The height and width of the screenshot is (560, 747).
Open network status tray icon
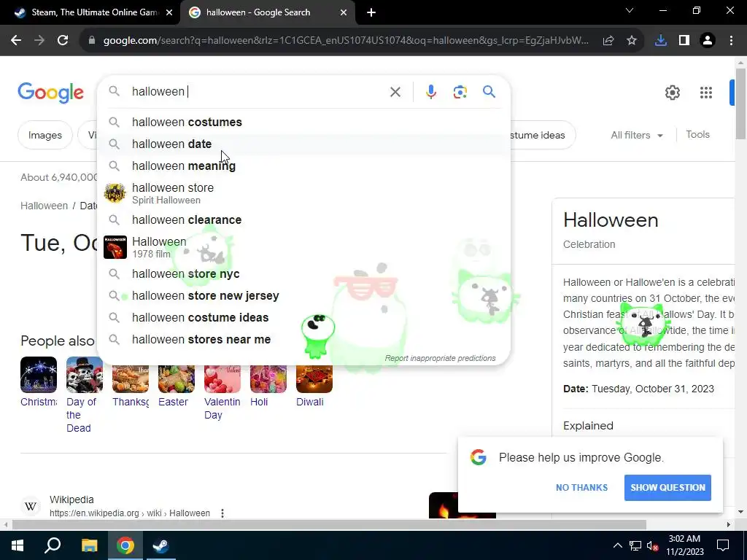635,545
